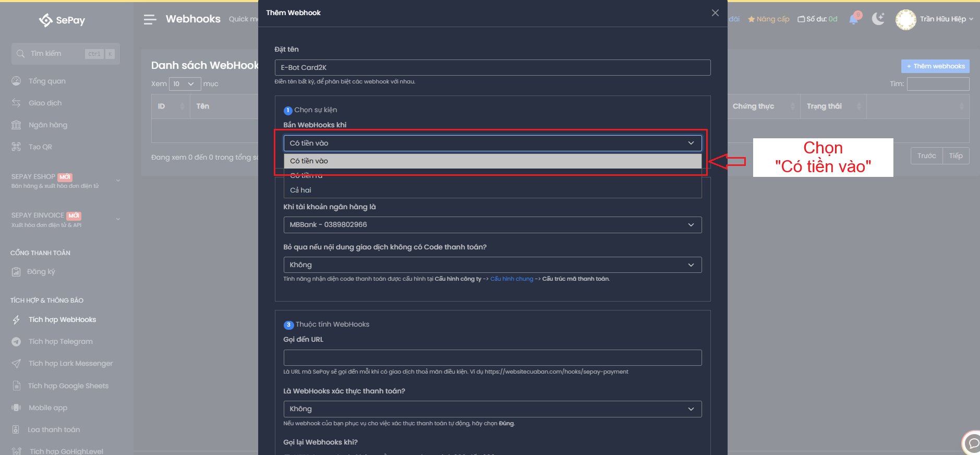The width and height of the screenshot is (980, 455).
Task: Click the user profile avatar
Action: click(x=905, y=19)
